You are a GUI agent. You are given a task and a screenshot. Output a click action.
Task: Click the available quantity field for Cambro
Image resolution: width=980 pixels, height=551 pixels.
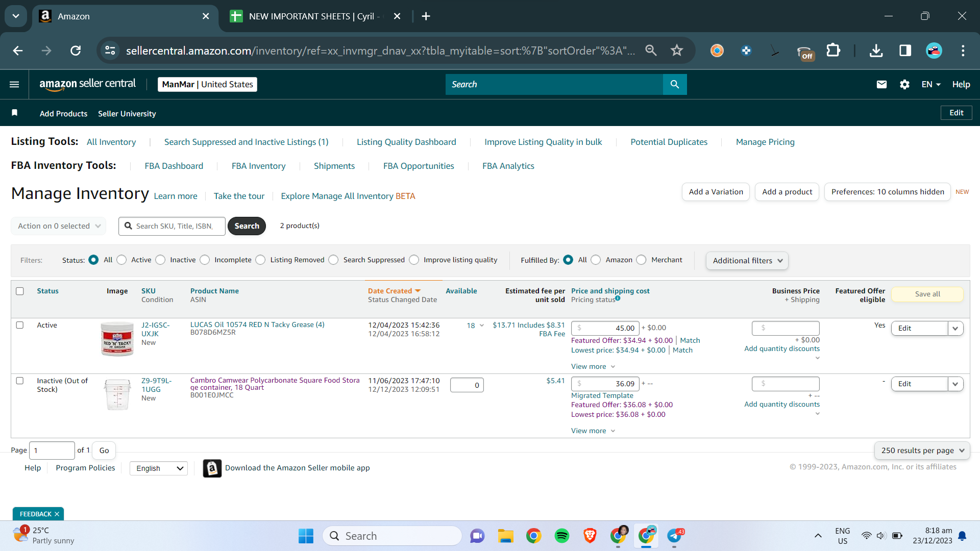pyautogui.click(x=467, y=385)
